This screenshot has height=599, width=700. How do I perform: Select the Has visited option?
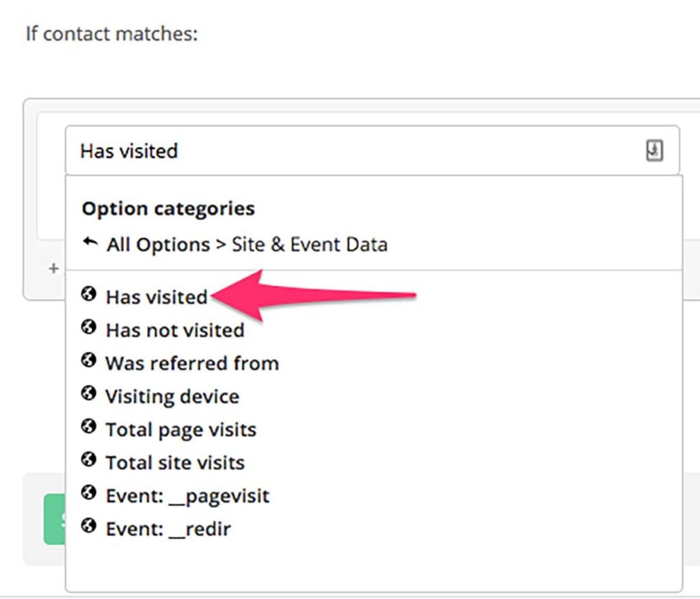tap(157, 297)
